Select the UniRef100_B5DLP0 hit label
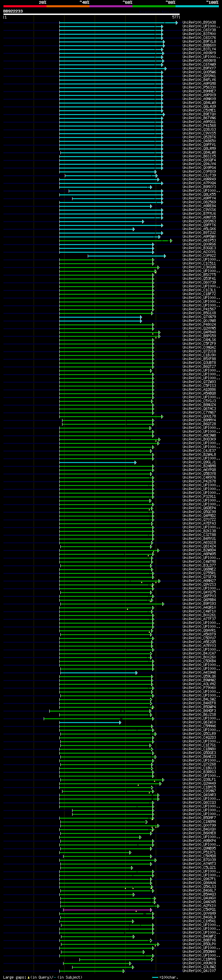The width and height of the screenshot is (222, 980). [x=199, y=944]
